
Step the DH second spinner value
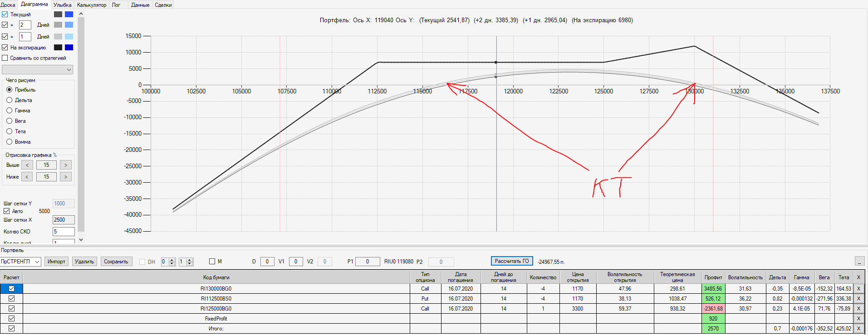[x=190, y=262]
